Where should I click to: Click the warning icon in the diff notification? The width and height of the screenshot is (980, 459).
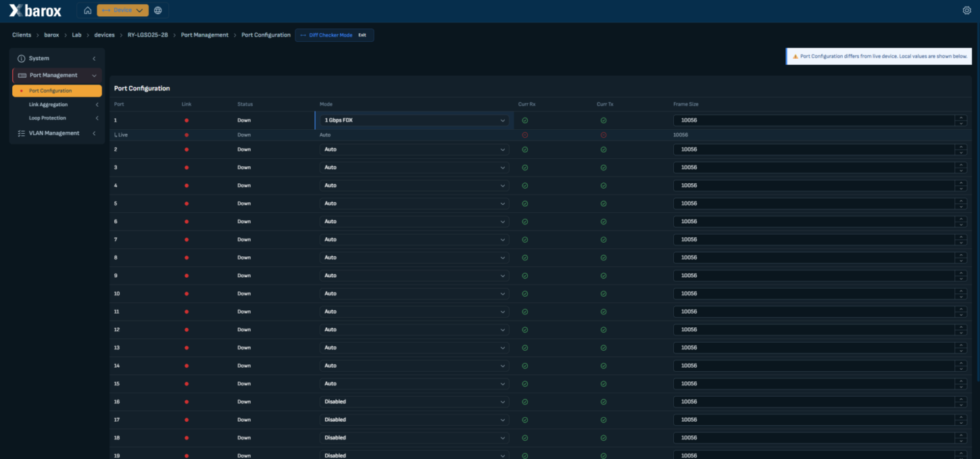795,56
